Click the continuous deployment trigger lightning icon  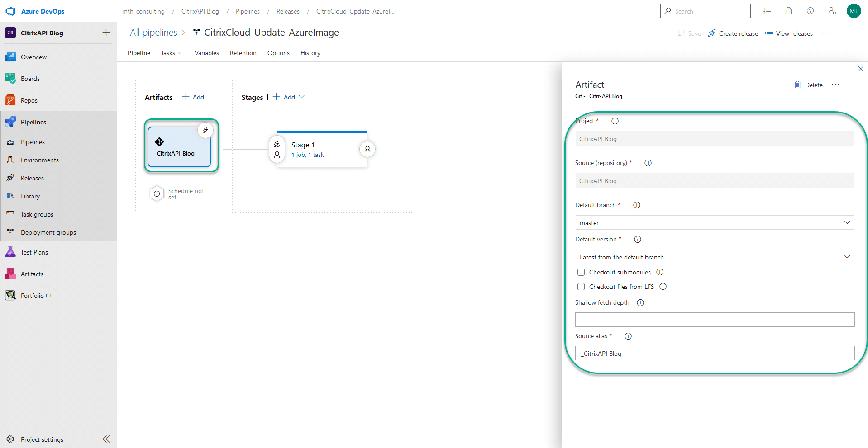tap(205, 131)
